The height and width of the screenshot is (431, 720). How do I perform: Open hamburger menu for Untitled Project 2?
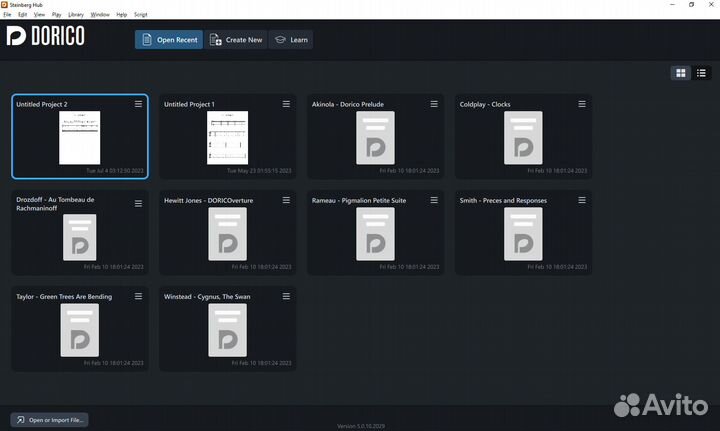click(x=138, y=104)
